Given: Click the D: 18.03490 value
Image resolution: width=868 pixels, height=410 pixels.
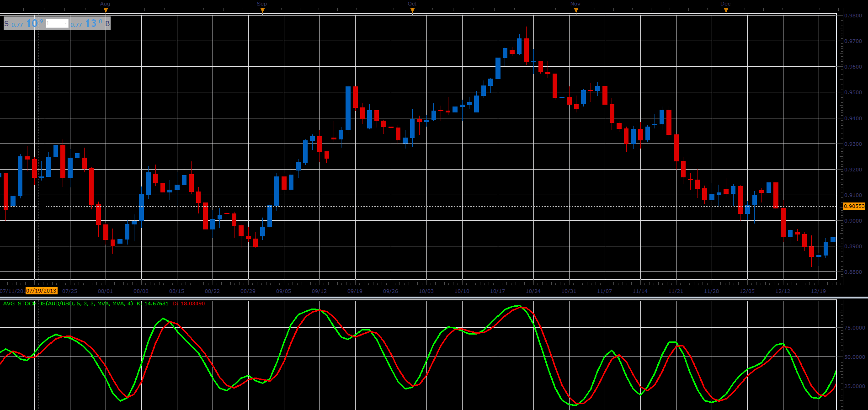Looking at the screenshot, I should (x=189, y=304).
